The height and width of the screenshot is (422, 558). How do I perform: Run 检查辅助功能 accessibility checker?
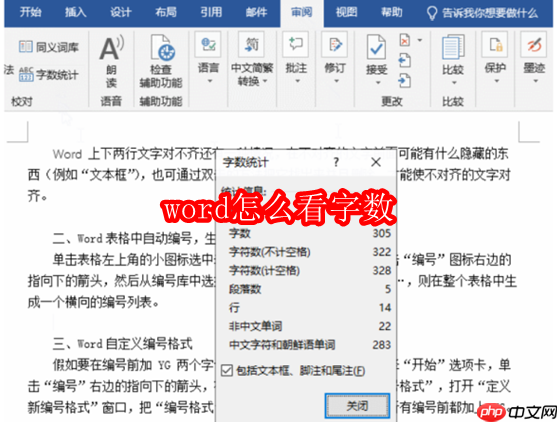click(161, 61)
